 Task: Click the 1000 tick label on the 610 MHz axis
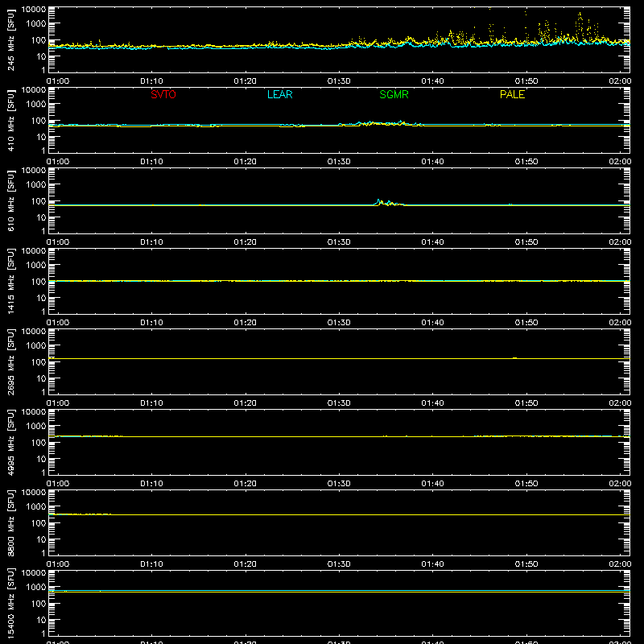click(36, 185)
